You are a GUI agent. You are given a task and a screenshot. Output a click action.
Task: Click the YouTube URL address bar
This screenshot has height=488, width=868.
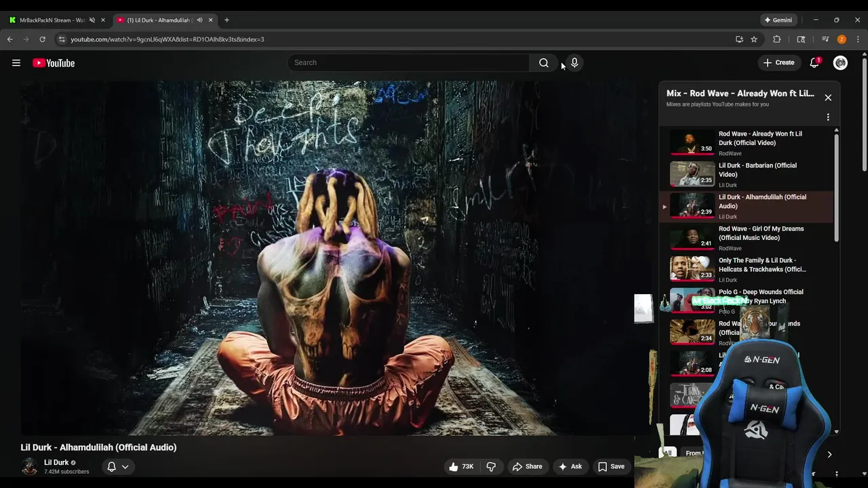[x=393, y=39]
